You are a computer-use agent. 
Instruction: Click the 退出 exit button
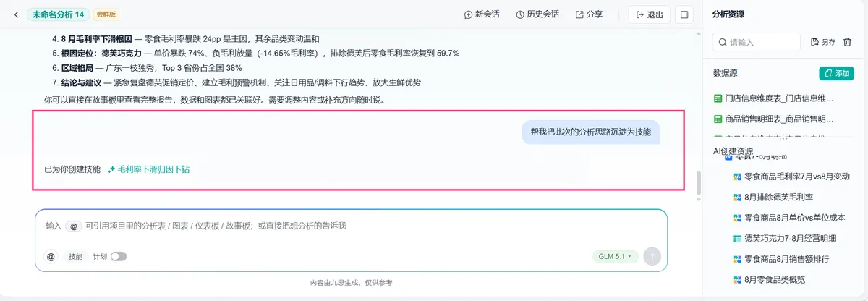pos(649,14)
